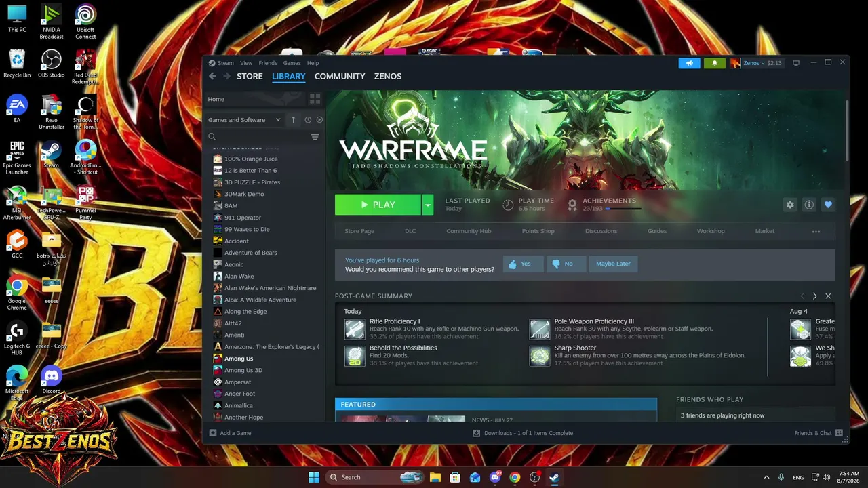
Task: Click Add a Game
Action: (x=230, y=433)
